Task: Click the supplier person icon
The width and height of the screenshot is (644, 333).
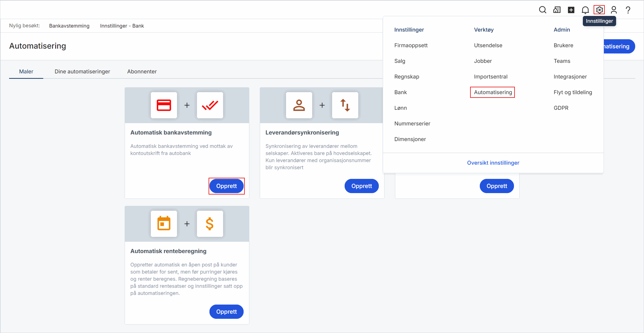Action: coord(299,105)
